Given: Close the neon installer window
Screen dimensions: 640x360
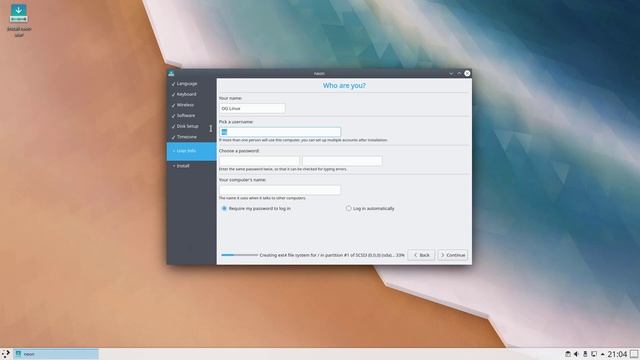Looking at the screenshot, I should click(x=467, y=73).
